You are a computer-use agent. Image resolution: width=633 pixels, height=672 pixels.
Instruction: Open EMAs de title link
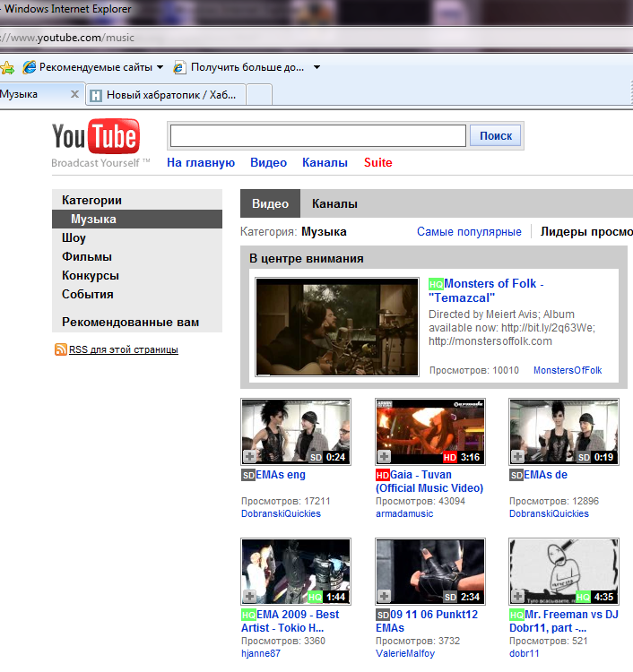[x=545, y=475]
